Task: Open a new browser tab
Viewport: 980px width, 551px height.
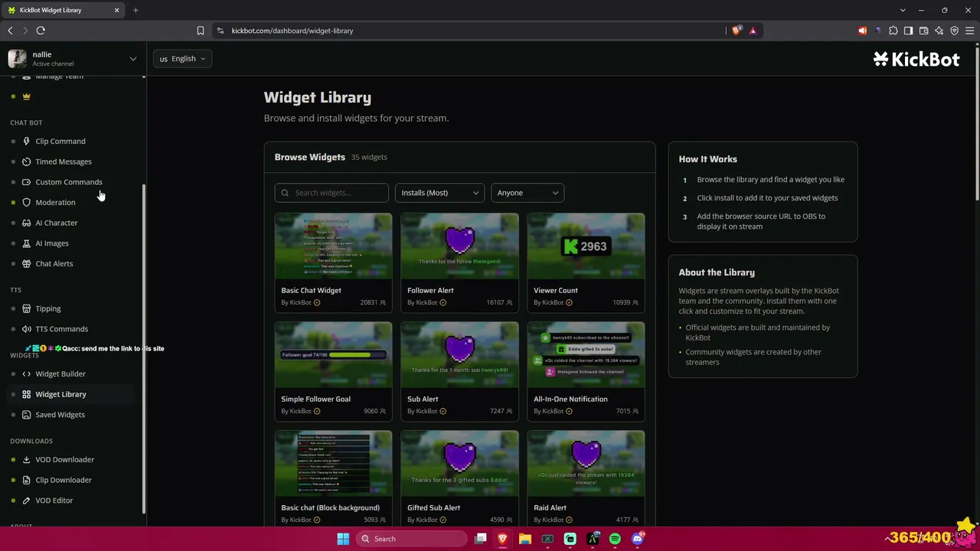Action: pos(136,10)
